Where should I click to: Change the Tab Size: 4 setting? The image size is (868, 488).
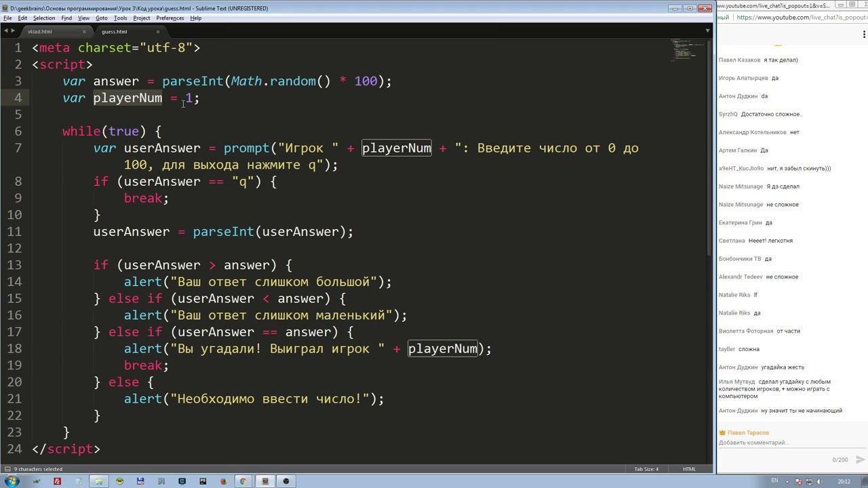pos(646,469)
